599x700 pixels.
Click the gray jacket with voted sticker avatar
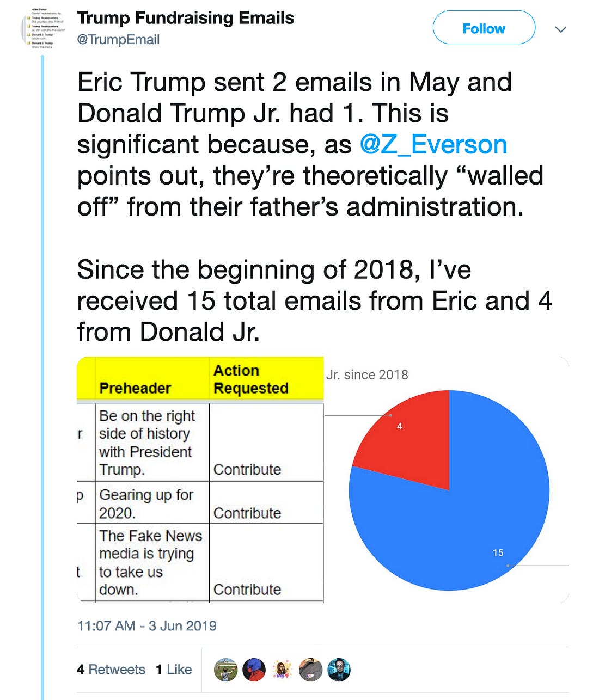pyautogui.click(x=310, y=670)
